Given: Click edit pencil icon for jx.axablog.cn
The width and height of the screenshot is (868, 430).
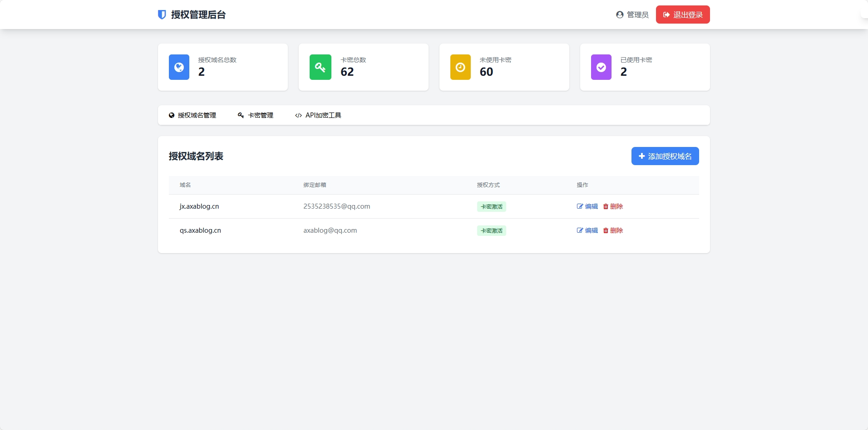Looking at the screenshot, I should pos(580,206).
